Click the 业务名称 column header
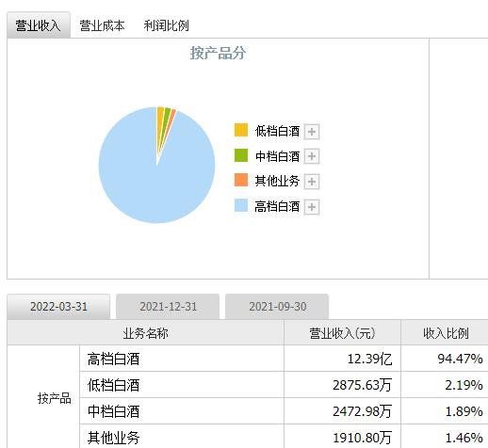Viewport: 488px width, 448px height. pos(145,333)
